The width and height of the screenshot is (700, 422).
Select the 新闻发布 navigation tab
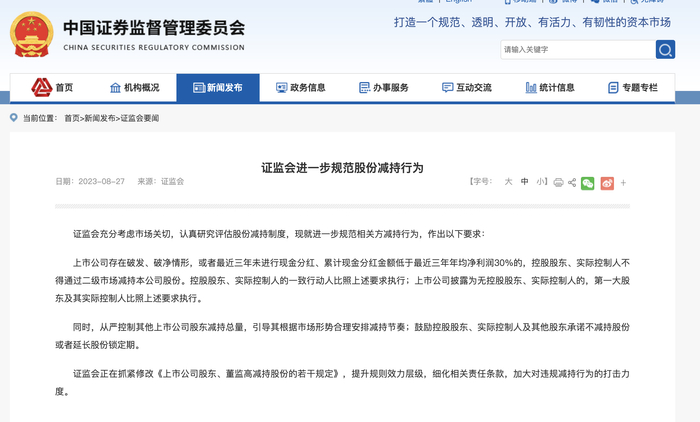[x=218, y=88]
